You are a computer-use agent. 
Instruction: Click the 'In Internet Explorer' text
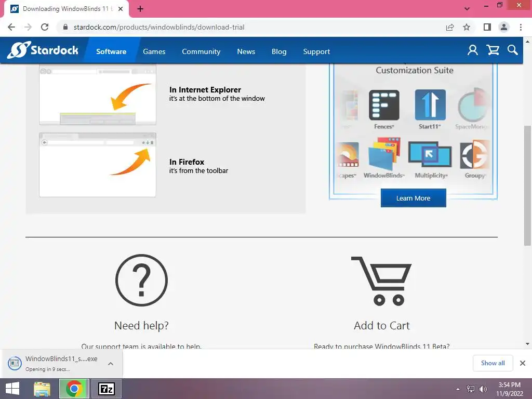point(205,89)
